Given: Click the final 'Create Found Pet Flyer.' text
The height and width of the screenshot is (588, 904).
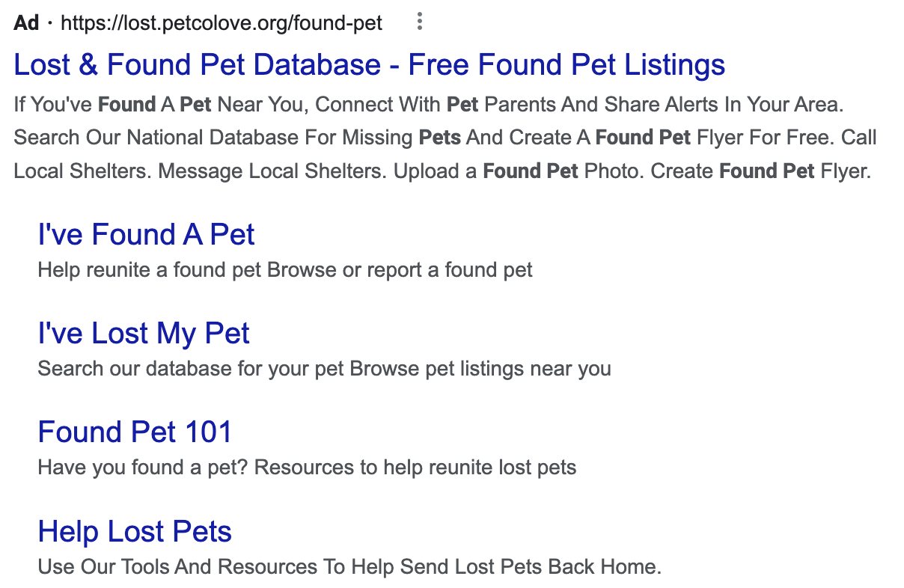Looking at the screenshot, I should [x=761, y=171].
